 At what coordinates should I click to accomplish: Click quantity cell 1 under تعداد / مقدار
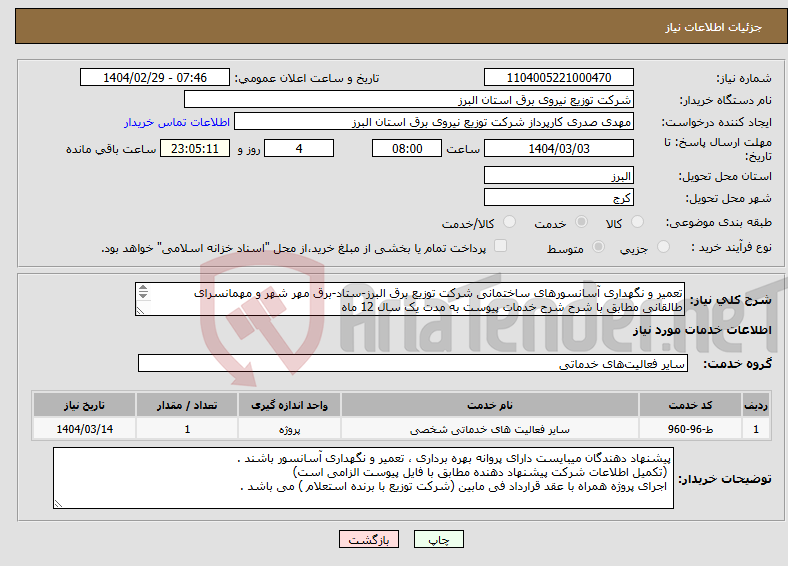[x=187, y=429]
